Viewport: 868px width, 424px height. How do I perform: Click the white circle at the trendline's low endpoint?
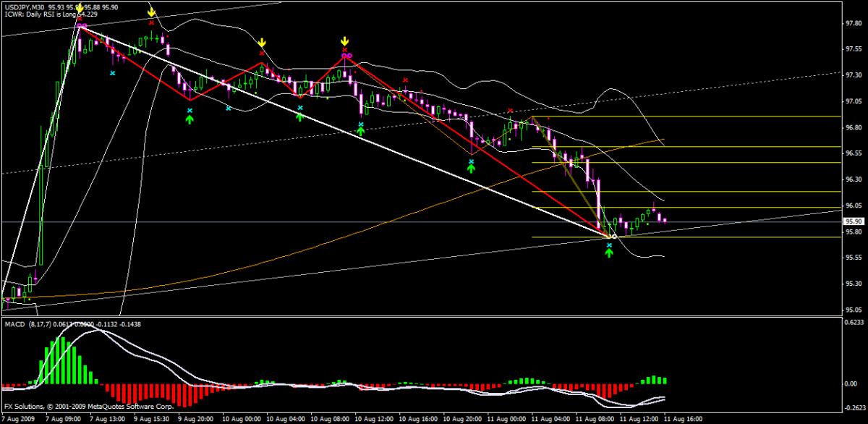[x=614, y=236]
